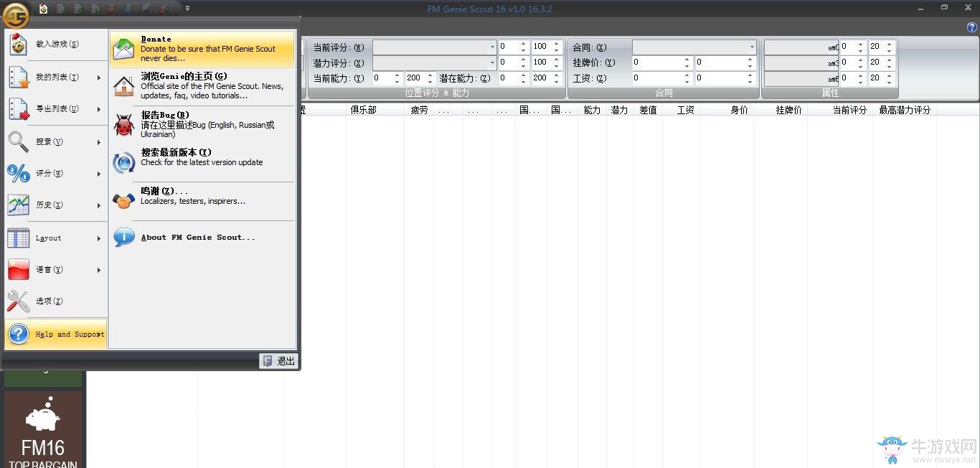This screenshot has height=468, width=980.
Task: Click 挂牌价 minimum value field
Action: pyautogui.click(x=662, y=62)
